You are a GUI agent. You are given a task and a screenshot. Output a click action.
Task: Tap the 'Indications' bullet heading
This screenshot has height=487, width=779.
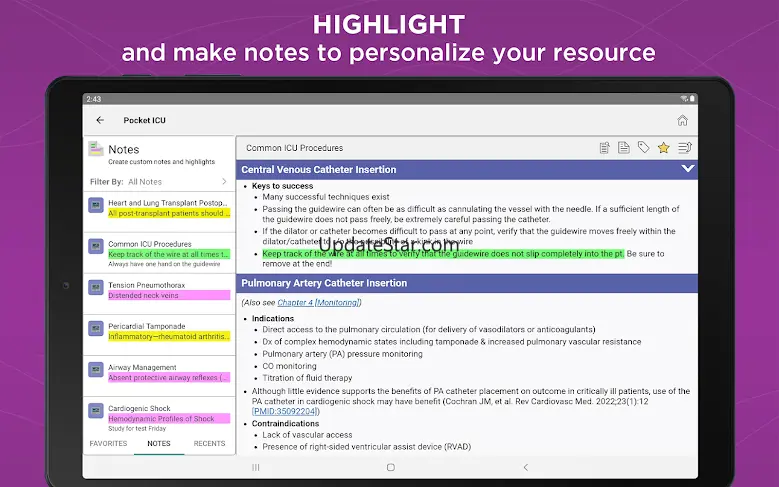[x=273, y=319]
